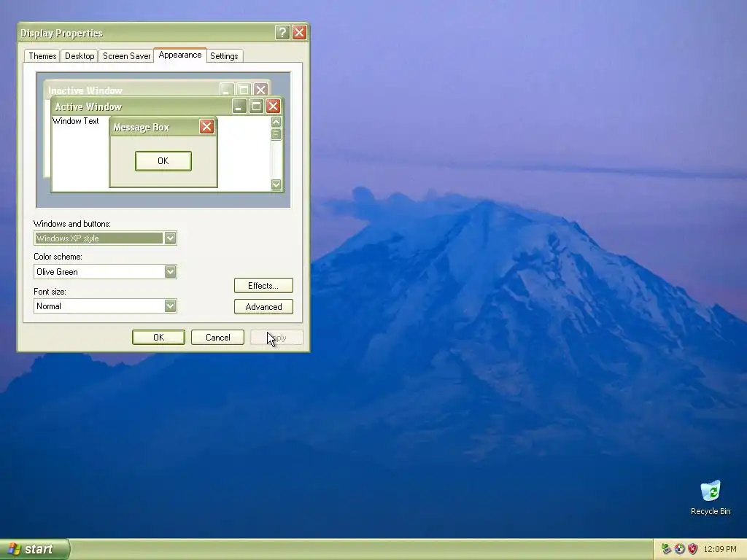Click the Safely Remove Hardware tray icon
Image resolution: width=747 pixels, height=560 pixels.
tap(667, 549)
